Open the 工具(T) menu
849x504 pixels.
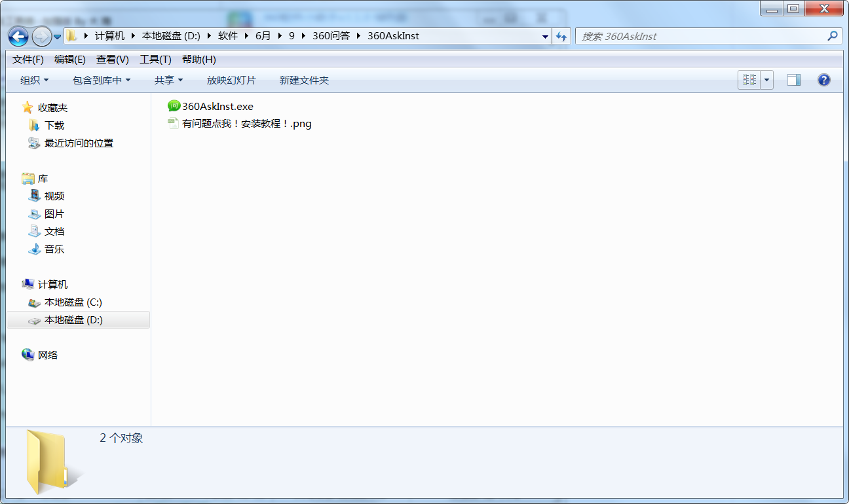point(155,60)
